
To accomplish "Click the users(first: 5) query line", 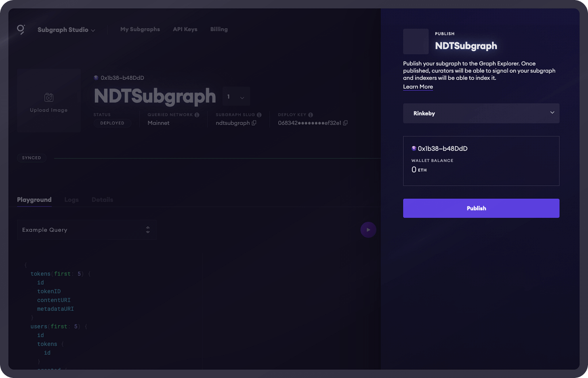I will click(x=59, y=326).
